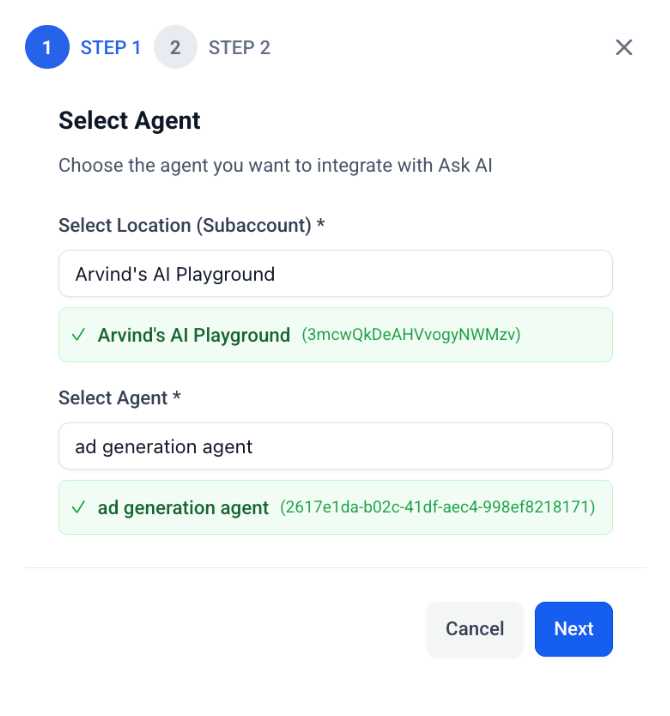Click the Ask AI integration description text
The image size is (670, 716).
pyautogui.click(x=275, y=165)
